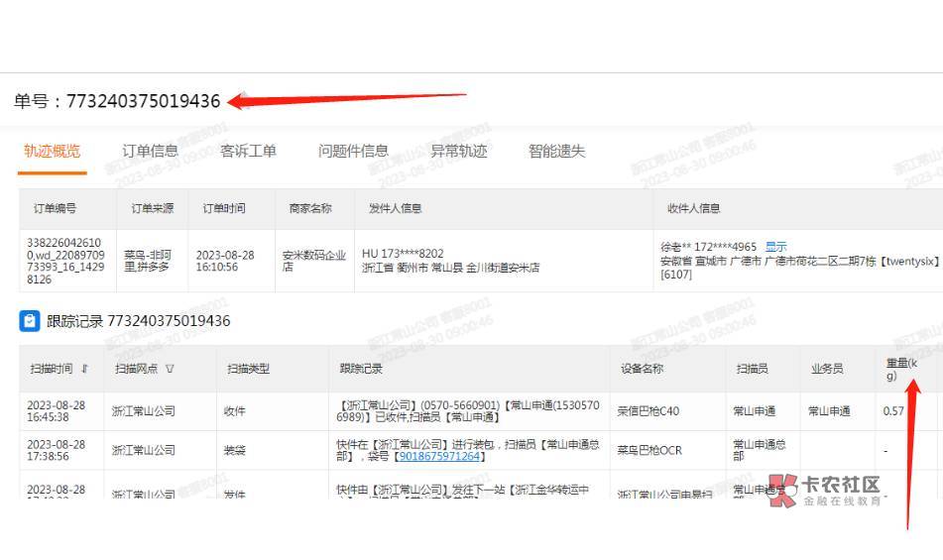Click the waybill number 773240375019436 at top
Image resolution: width=943 pixels, height=560 pixels.
(x=143, y=101)
